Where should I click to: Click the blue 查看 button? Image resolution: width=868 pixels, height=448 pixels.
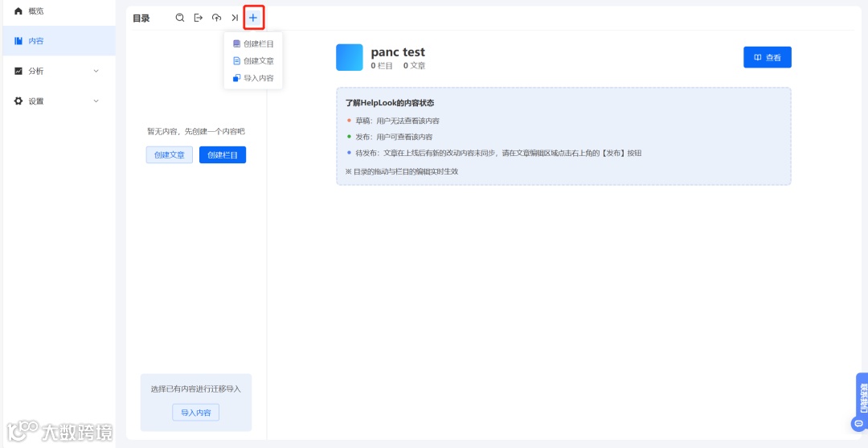[x=768, y=57]
